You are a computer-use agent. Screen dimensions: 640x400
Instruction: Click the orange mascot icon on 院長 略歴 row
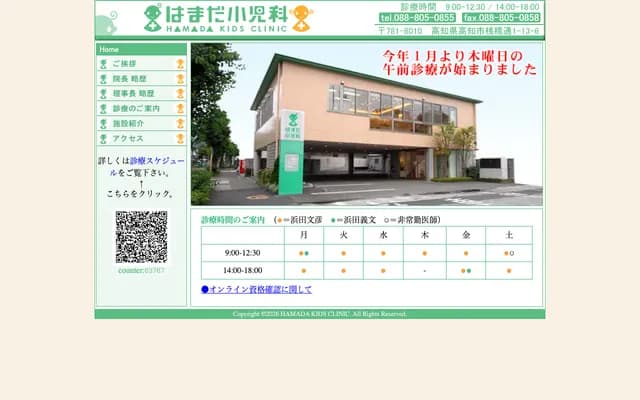[x=180, y=79]
